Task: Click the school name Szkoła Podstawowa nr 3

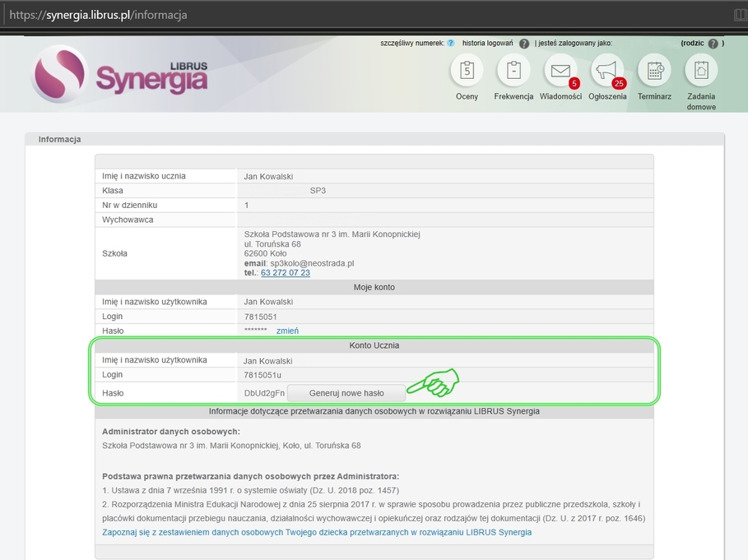Action: pos(332,234)
